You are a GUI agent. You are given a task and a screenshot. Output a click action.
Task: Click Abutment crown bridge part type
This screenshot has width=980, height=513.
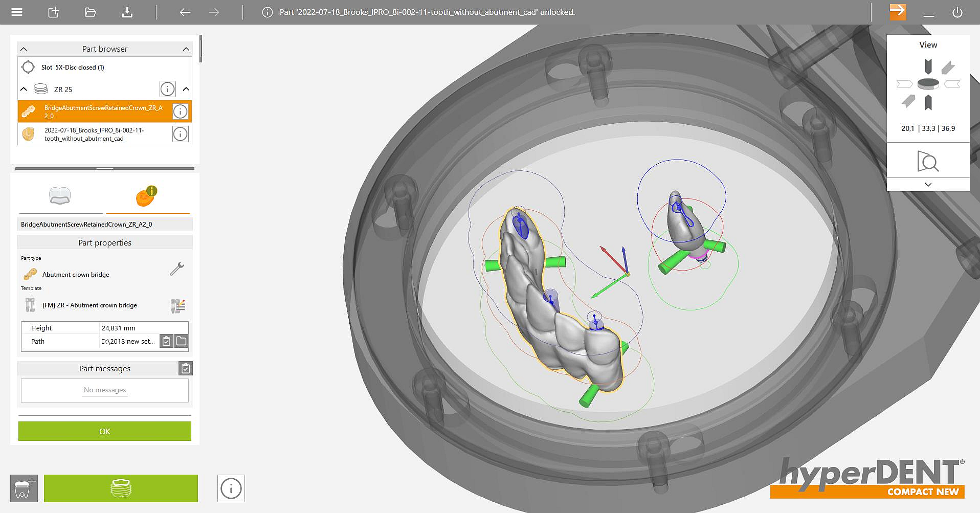pos(76,275)
